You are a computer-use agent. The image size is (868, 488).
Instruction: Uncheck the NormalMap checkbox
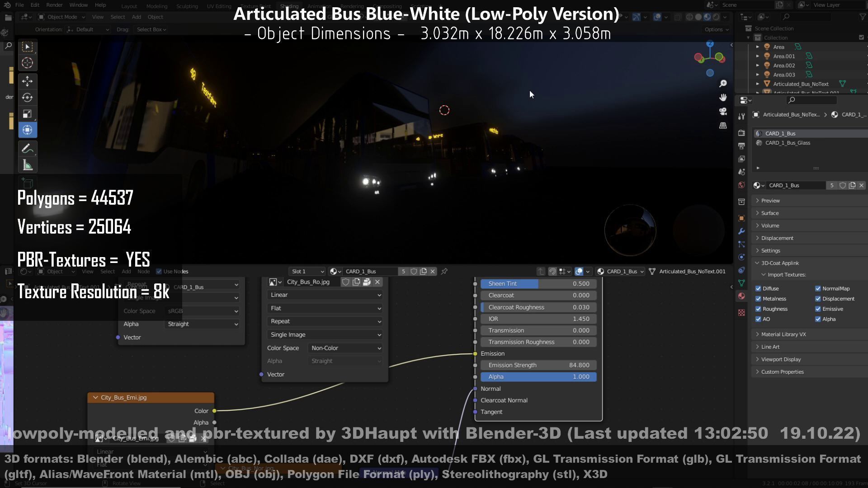pos(818,288)
